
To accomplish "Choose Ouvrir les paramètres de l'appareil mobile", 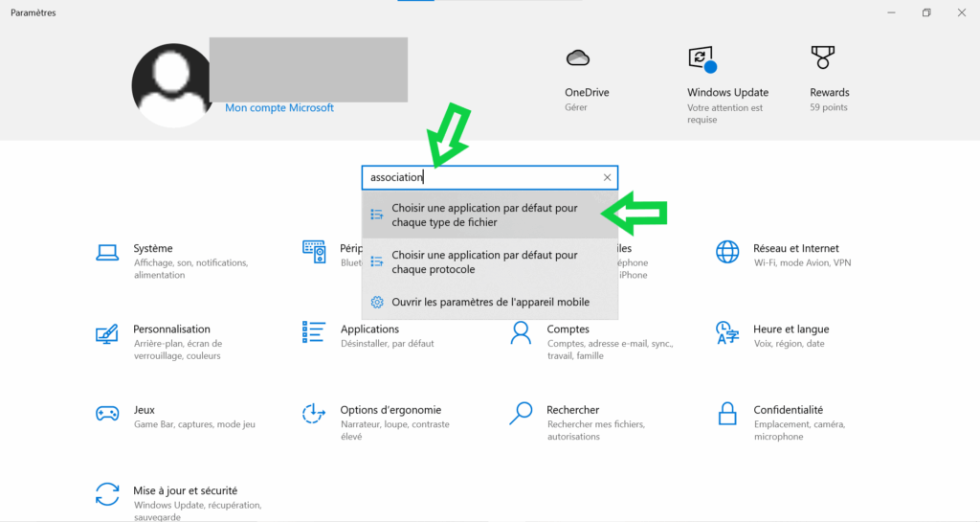I will coord(490,302).
